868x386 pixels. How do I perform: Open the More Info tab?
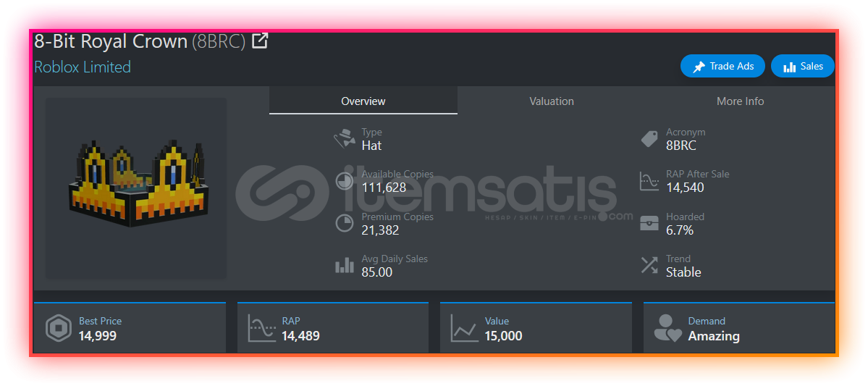coord(740,101)
